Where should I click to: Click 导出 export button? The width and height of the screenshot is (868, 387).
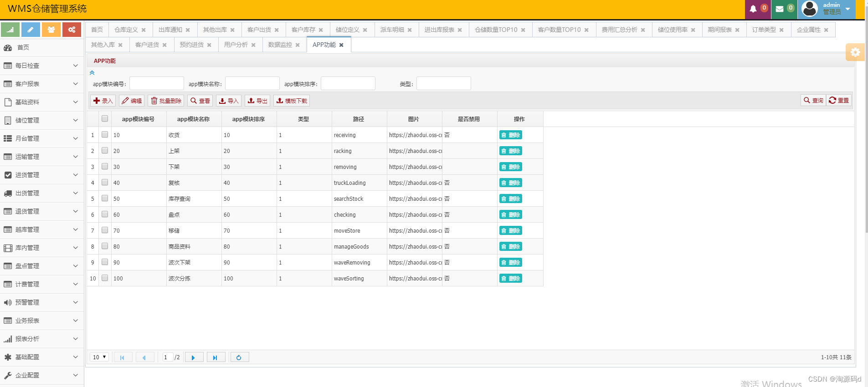pos(257,101)
